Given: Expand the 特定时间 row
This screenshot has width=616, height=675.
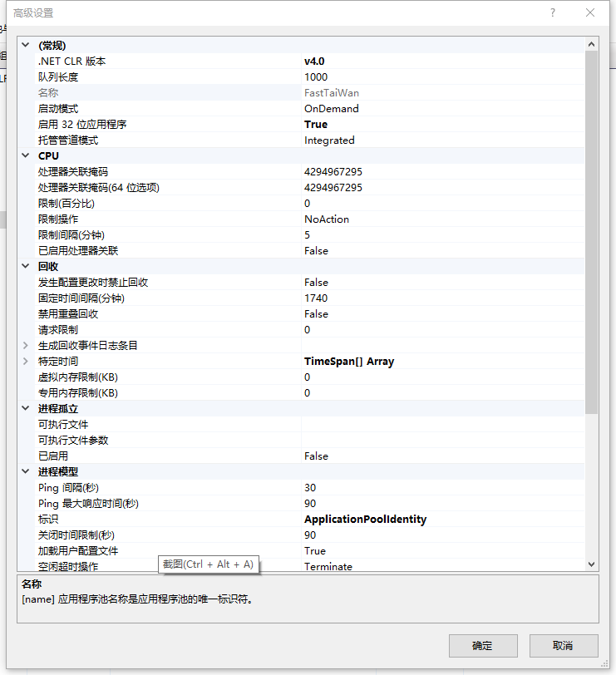Looking at the screenshot, I should coord(26,361).
